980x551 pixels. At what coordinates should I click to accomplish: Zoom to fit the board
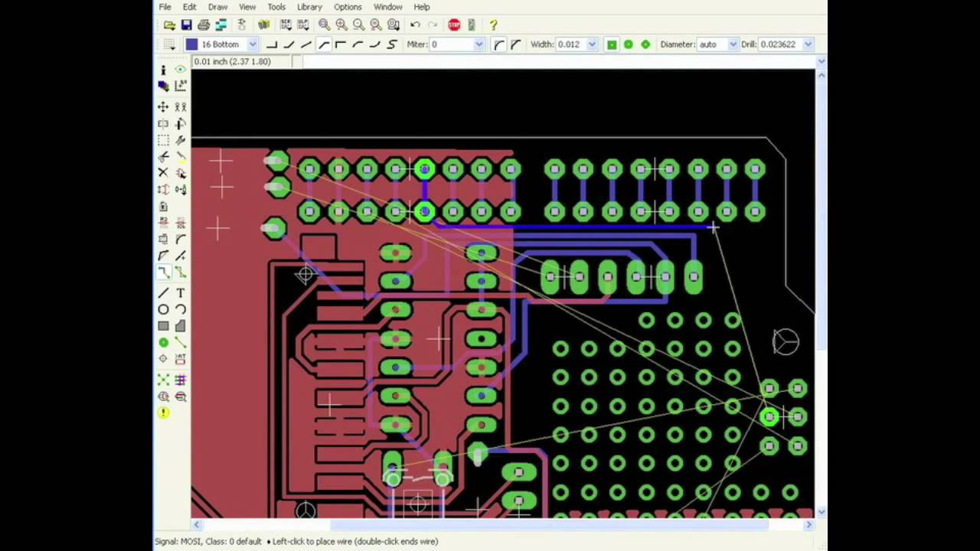[x=325, y=25]
